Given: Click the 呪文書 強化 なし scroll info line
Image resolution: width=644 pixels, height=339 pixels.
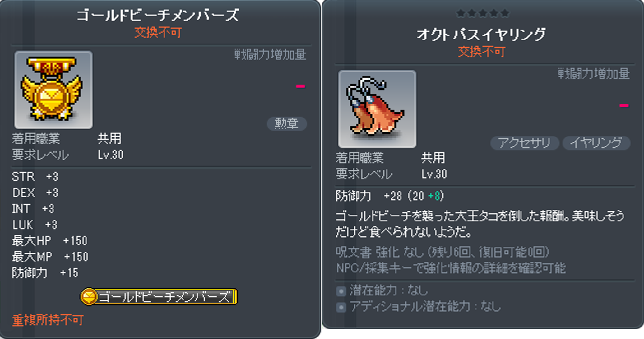Looking at the screenshot, I should tap(442, 252).
